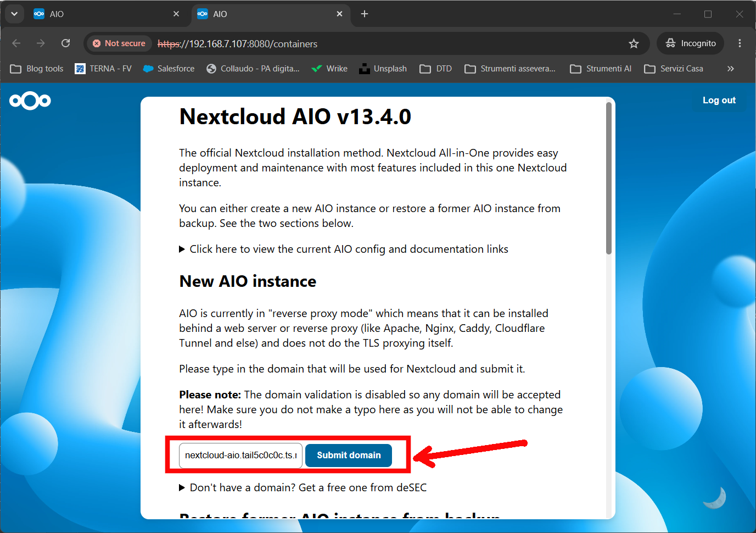
Task: Toggle dark mode moon icon
Action: pyautogui.click(x=715, y=498)
